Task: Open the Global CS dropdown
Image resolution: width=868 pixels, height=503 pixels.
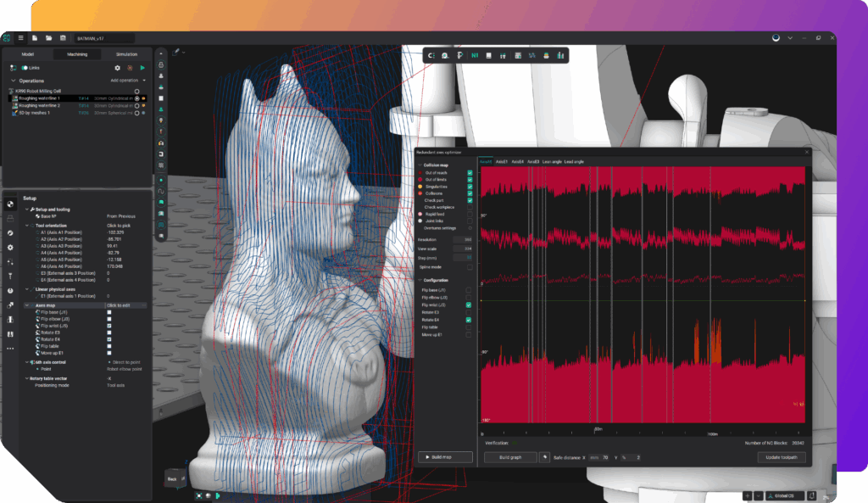Action: coord(787,495)
